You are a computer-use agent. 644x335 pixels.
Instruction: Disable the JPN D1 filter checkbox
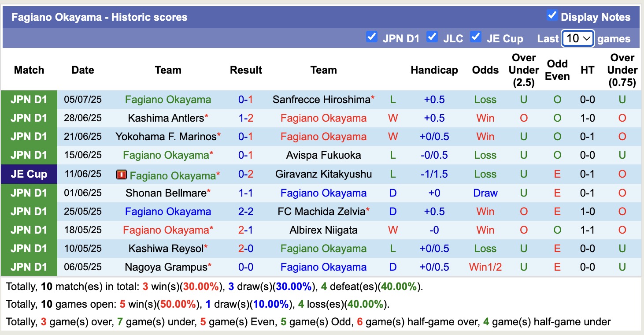[x=372, y=37]
